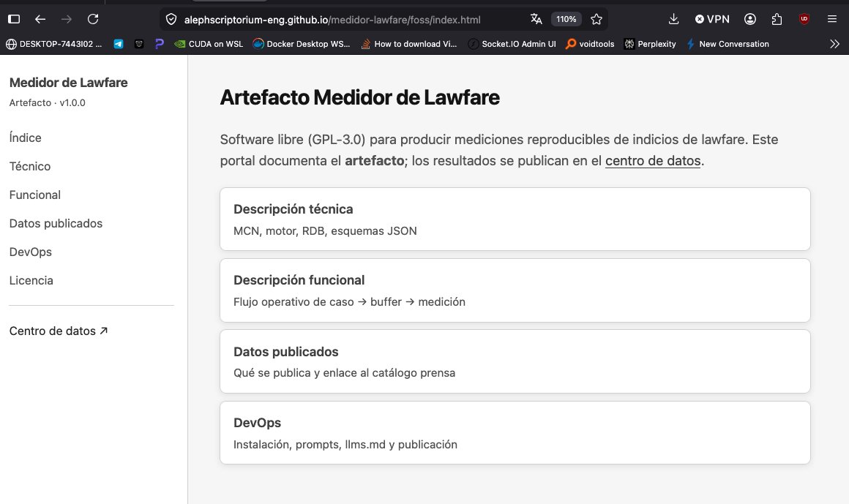Click the translate page icon
Screen dimensions: 849x504
coord(536,19)
